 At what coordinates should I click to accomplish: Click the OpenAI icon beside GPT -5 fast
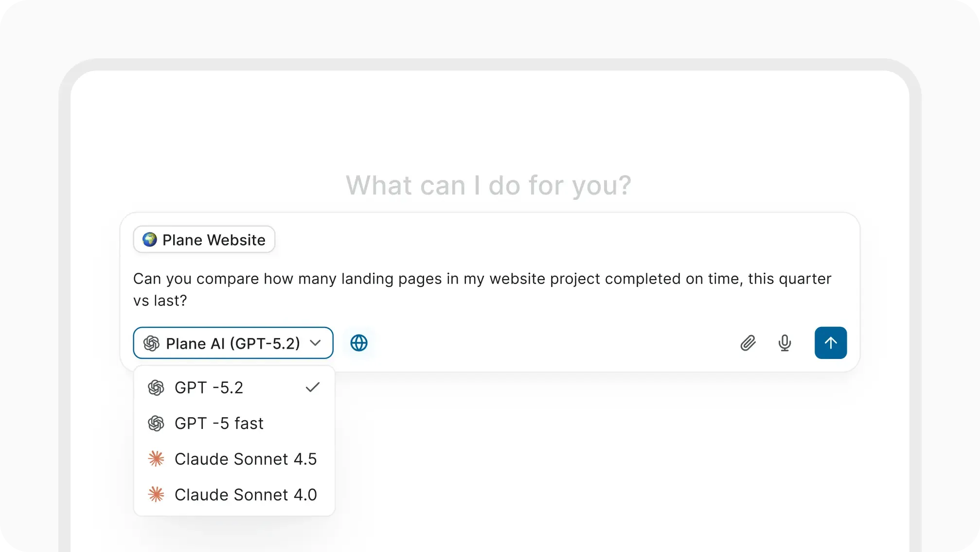[156, 424]
